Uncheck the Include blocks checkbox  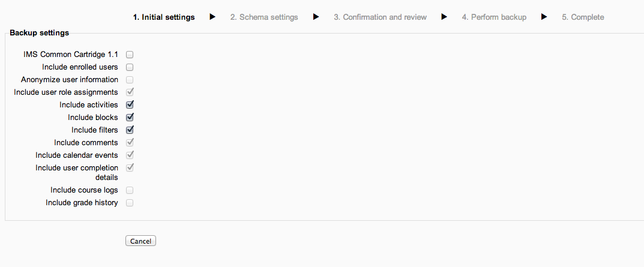(130, 117)
